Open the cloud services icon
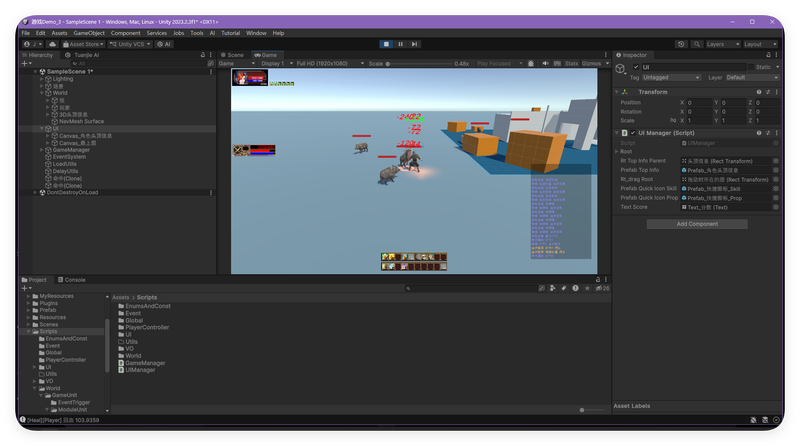800x446 pixels. click(53, 44)
